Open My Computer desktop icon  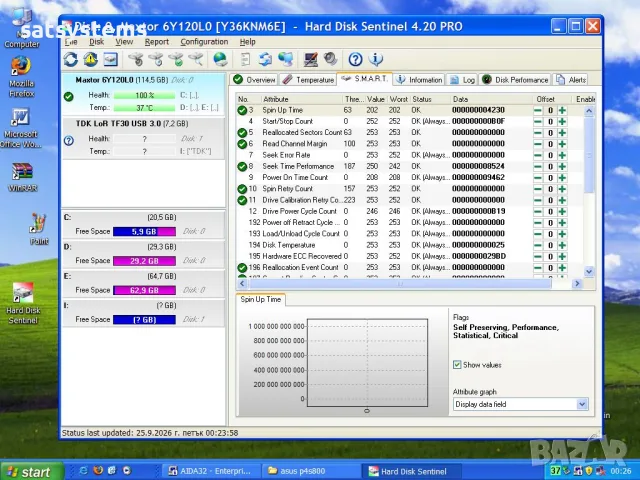click(x=22, y=29)
